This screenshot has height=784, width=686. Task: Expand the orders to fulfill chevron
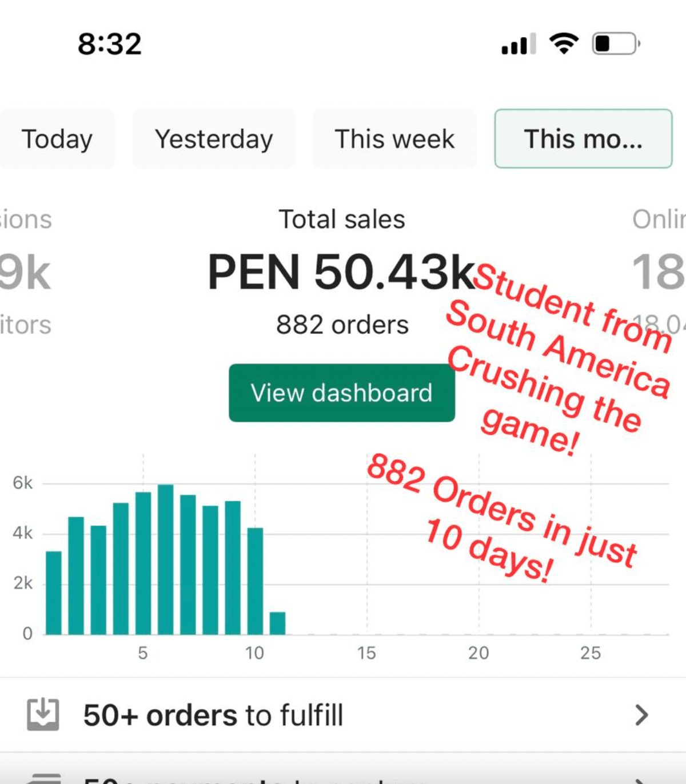(641, 715)
